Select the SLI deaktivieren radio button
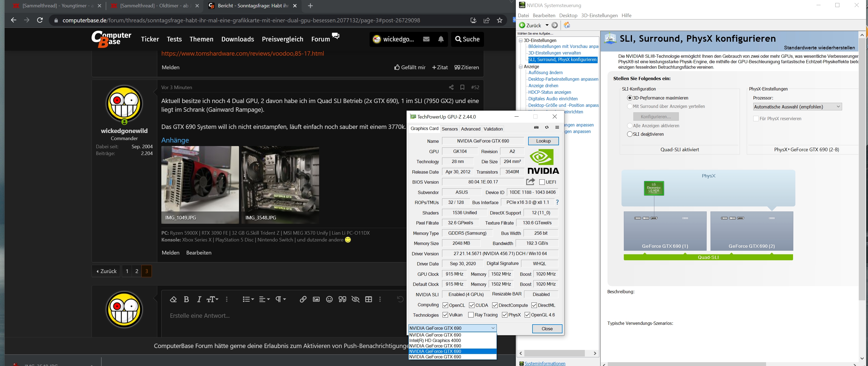 tap(630, 134)
